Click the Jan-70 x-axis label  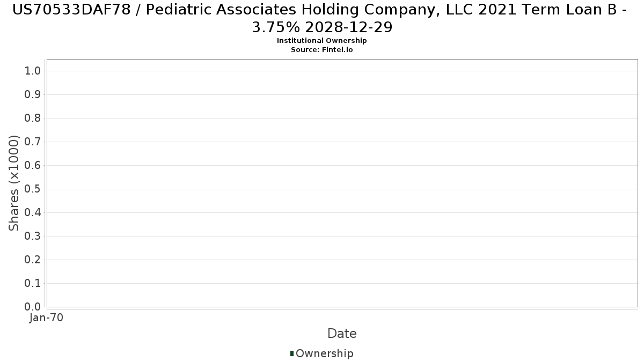click(47, 317)
